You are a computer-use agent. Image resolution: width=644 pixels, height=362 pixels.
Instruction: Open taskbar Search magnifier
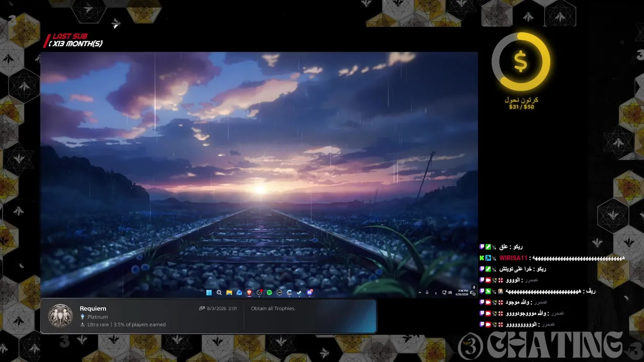point(219,293)
